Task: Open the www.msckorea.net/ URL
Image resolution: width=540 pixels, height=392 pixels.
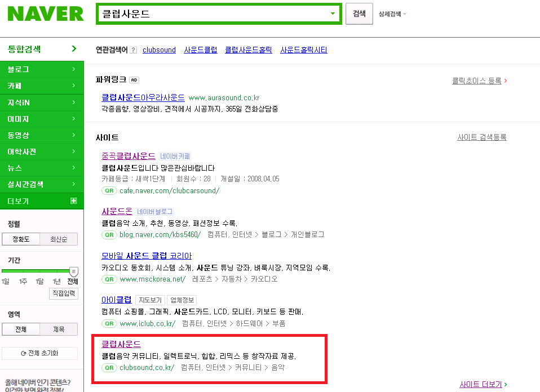Action: [x=153, y=279]
